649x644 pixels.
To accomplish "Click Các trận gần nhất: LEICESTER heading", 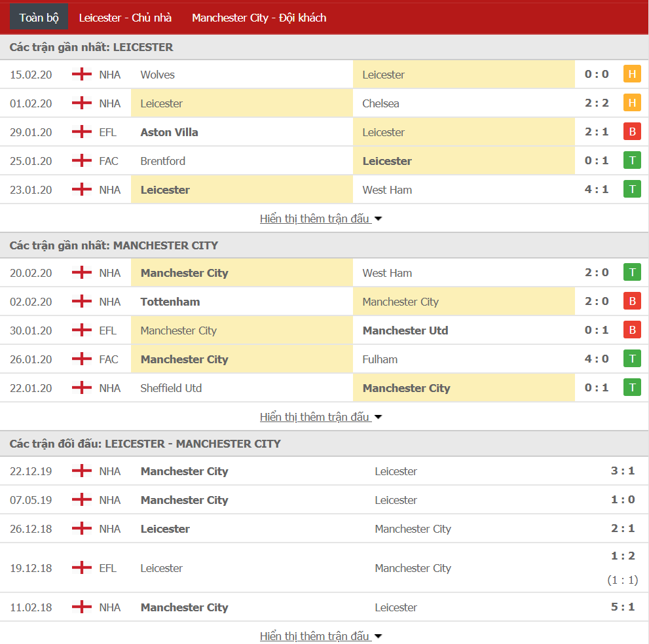I will [92, 47].
